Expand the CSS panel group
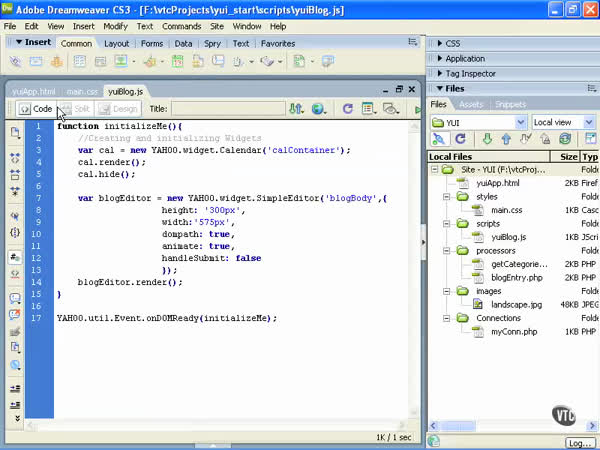The width and height of the screenshot is (600, 450). [452, 44]
